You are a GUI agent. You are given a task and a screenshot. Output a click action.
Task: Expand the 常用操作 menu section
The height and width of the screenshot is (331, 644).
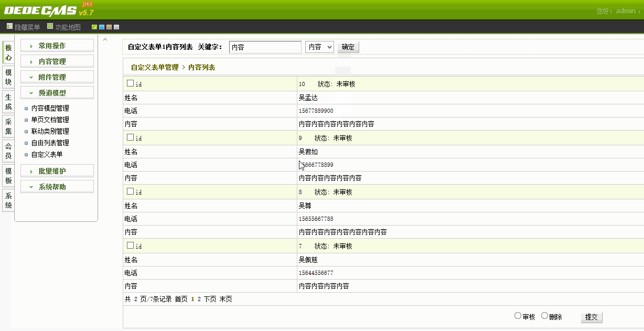click(57, 46)
